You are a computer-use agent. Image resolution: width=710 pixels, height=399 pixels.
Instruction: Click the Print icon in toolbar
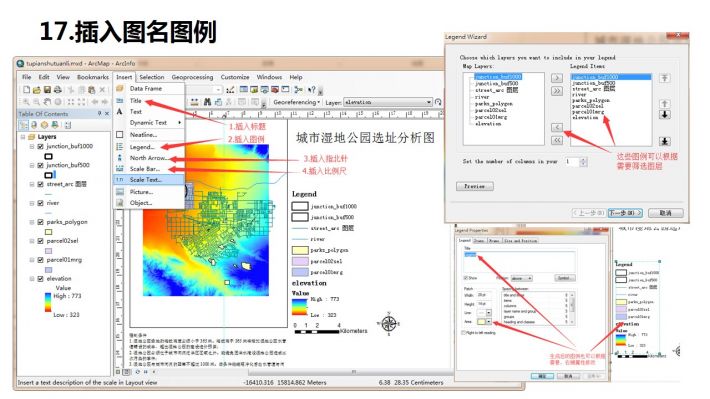58,90
